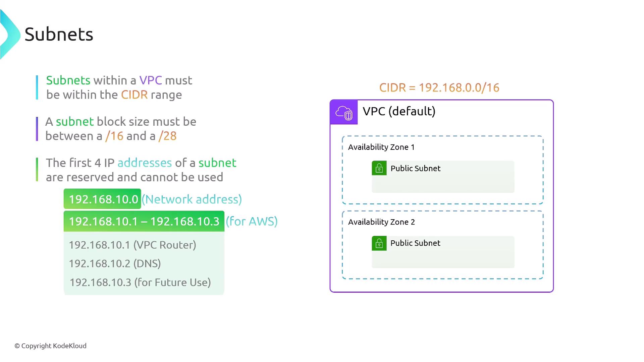Click the lock icon in Availability Zone 1

click(379, 168)
